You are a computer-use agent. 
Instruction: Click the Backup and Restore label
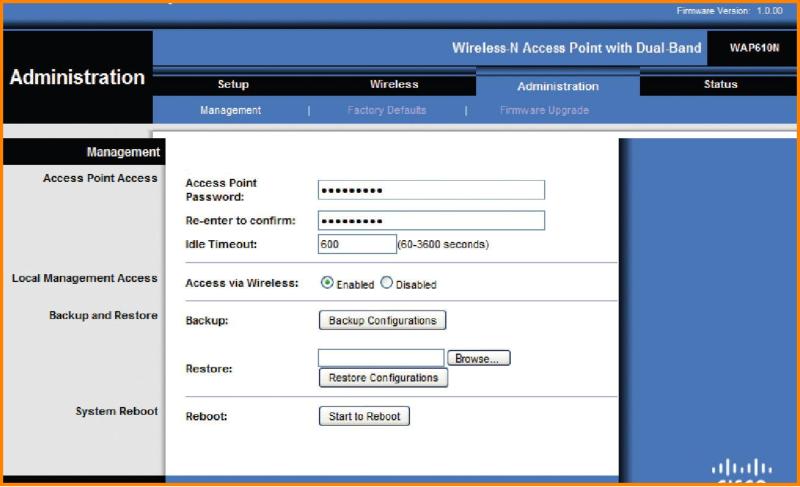tap(103, 315)
